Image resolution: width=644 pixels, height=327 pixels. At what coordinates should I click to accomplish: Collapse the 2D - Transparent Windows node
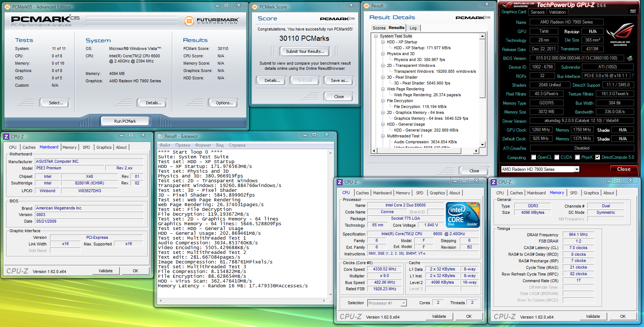[x=383, y=65]
